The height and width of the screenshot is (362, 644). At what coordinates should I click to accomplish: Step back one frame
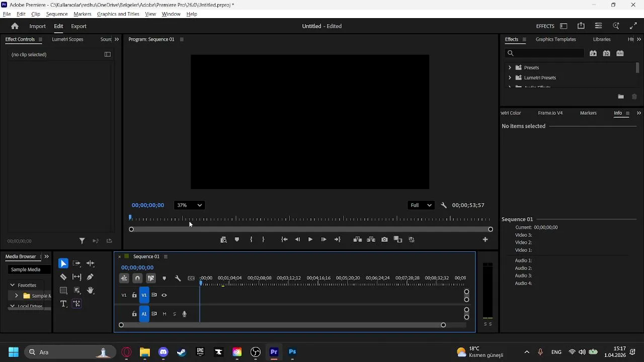pos(297,240)
